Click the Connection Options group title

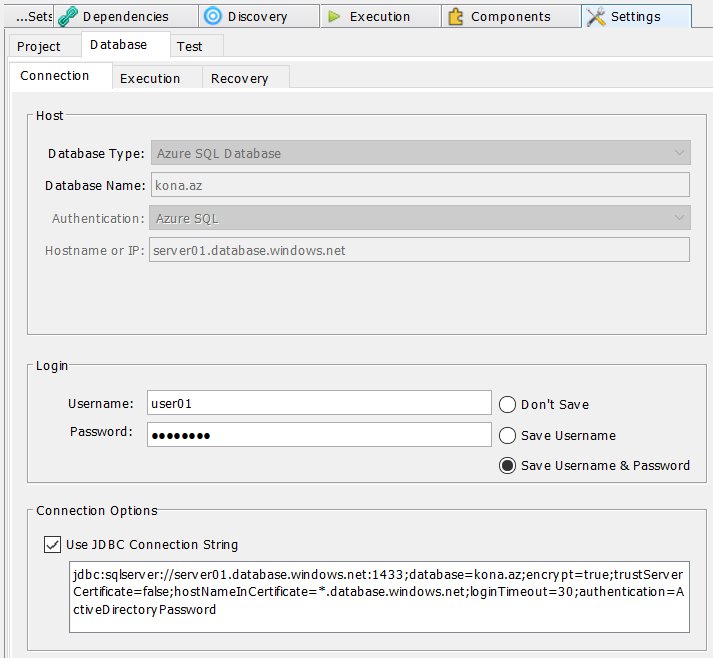(97, 511)
